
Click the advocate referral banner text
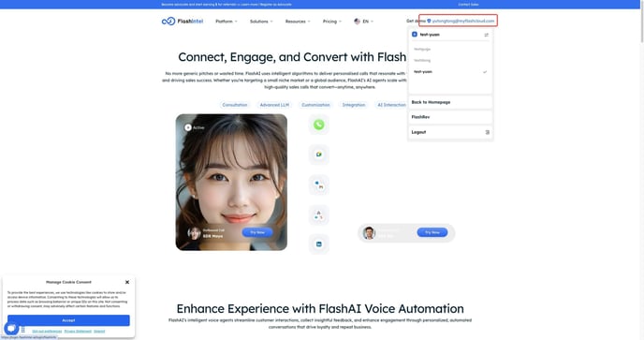pos(227,5)
